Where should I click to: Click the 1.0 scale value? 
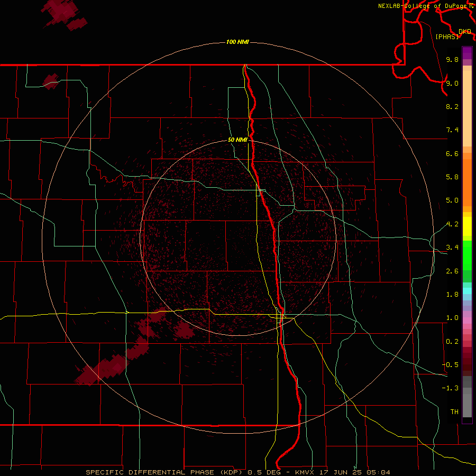[452, 318]
